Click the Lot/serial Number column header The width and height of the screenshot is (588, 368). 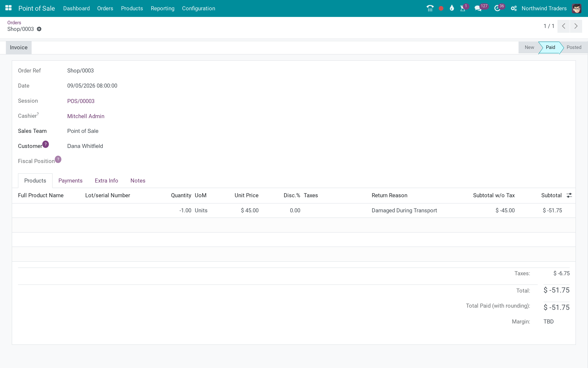pos(108,195)
